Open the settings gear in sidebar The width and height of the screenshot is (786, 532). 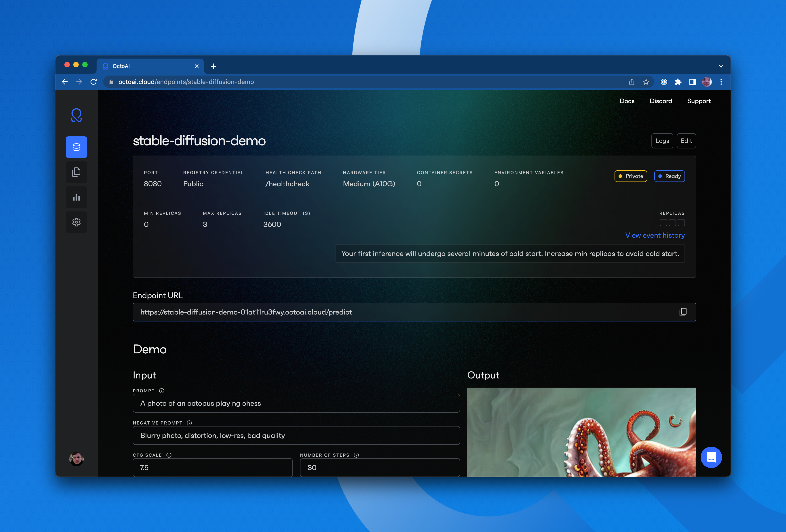tap(76, 222)
